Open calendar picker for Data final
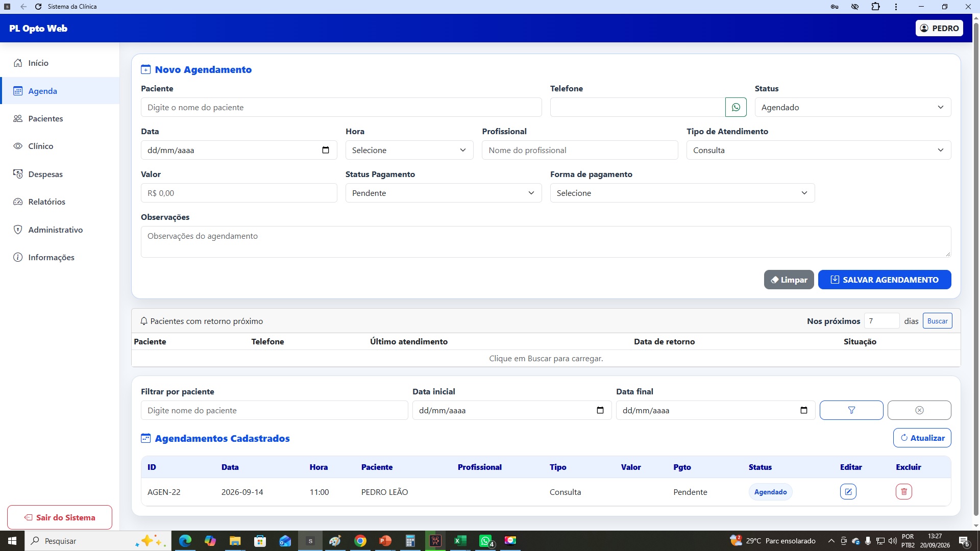Screen dimensions: 980x551 click(804, 410)
